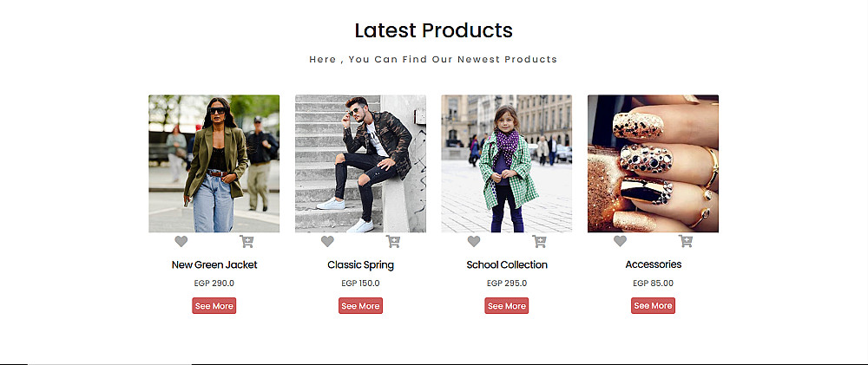868x365 pixels.
Task: Open the New Green Jacket product image
Action: (214, 163)
